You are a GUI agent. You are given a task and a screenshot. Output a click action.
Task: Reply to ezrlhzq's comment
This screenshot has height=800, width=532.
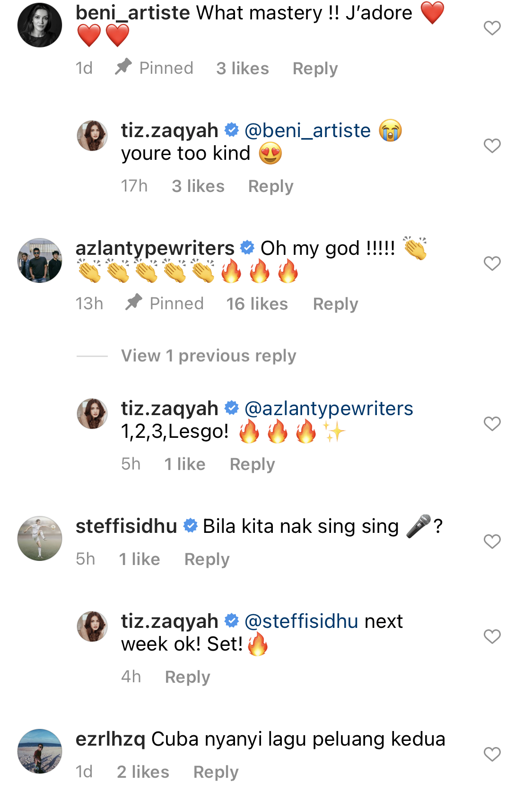click(216, 772)
